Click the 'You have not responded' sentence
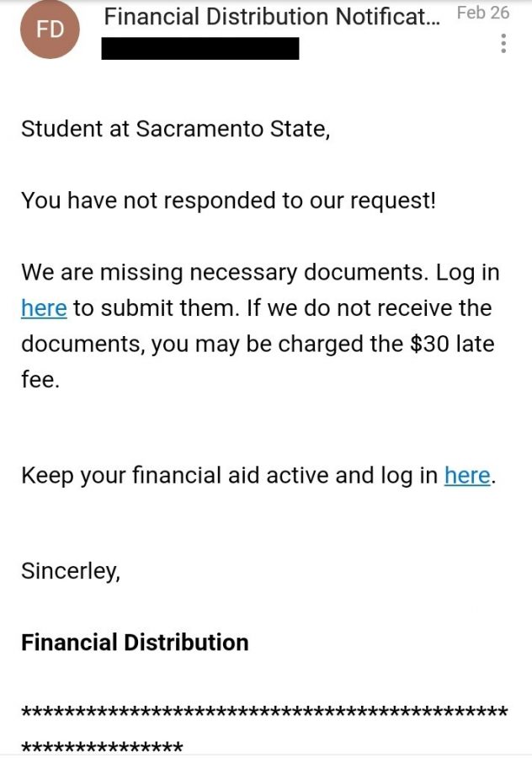Image resolution: width=532 pixels, height=758 pixels. (229, 200)
